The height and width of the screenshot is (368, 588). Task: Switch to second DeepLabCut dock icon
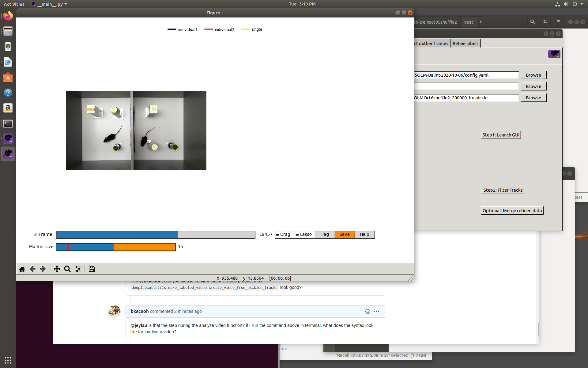(8, 154)
